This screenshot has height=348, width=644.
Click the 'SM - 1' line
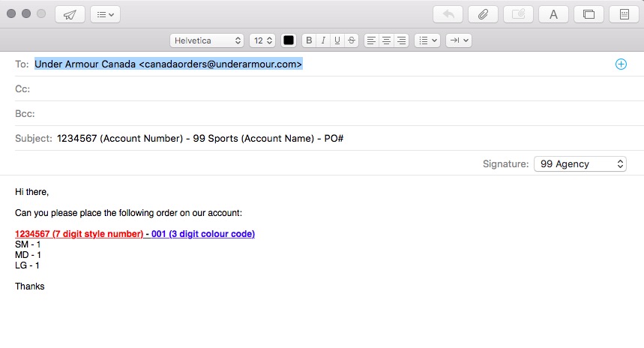click(28, 244)
